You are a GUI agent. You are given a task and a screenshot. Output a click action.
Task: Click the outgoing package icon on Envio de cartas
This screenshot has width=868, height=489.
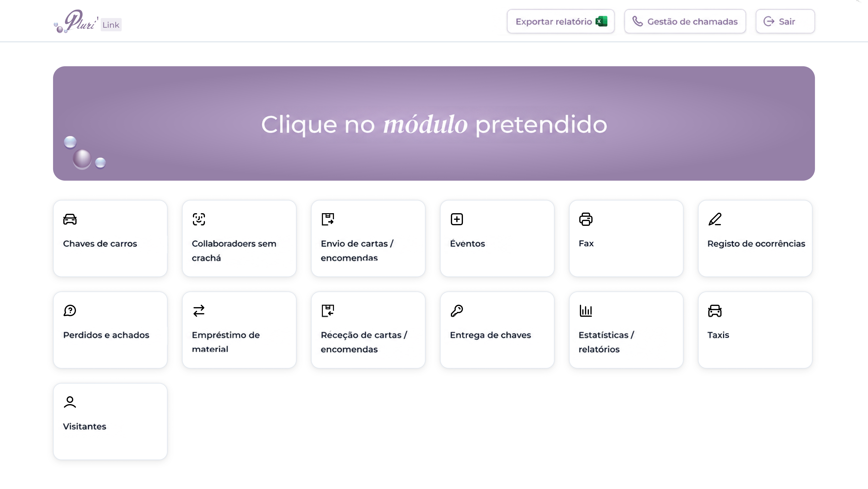[328, 219]
